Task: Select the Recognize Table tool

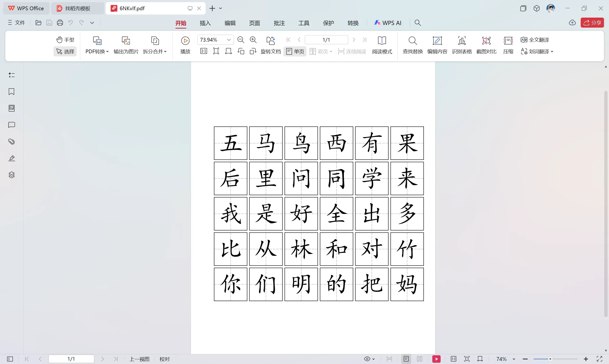Action: coord(462,45)
